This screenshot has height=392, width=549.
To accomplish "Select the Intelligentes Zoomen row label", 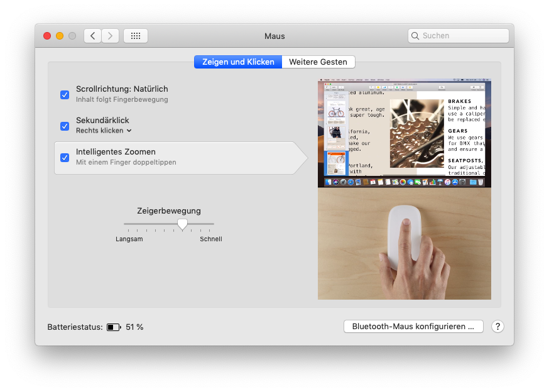I will pos(116,152).
